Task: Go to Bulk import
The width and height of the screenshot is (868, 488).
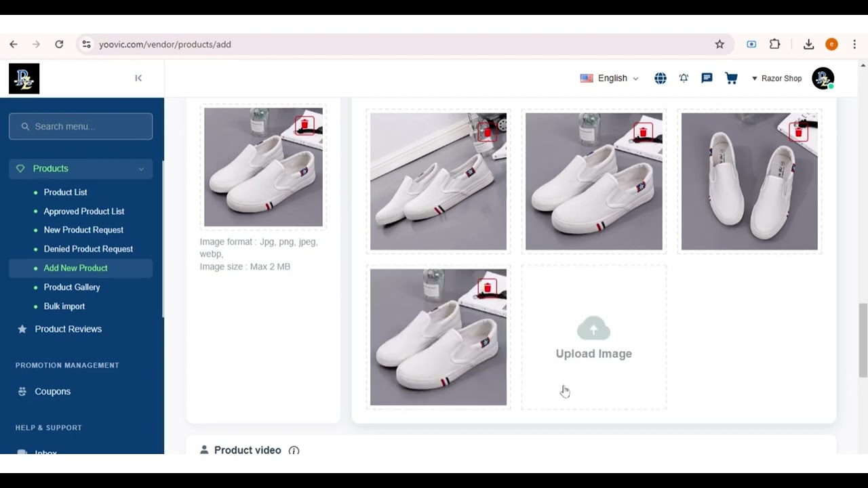Action: 64,306
